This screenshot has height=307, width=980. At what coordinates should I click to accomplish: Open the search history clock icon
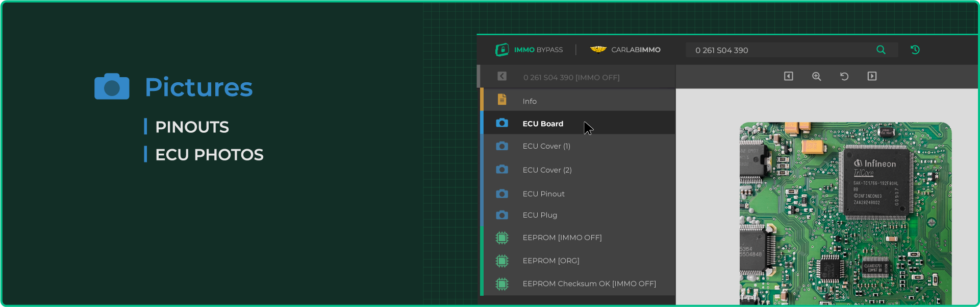(915, 50)
